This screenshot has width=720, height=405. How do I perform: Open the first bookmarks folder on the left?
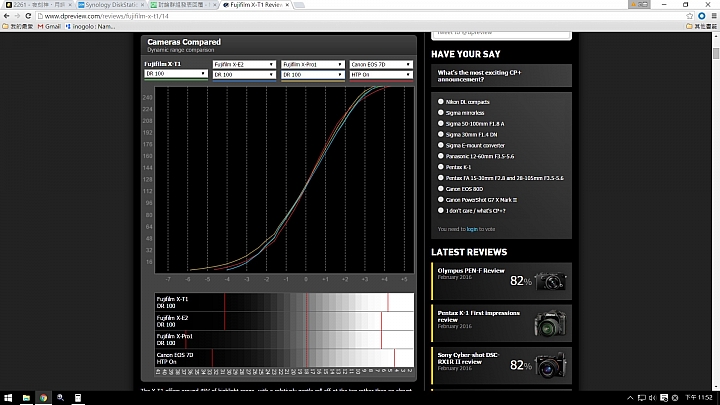pos(18,27)
